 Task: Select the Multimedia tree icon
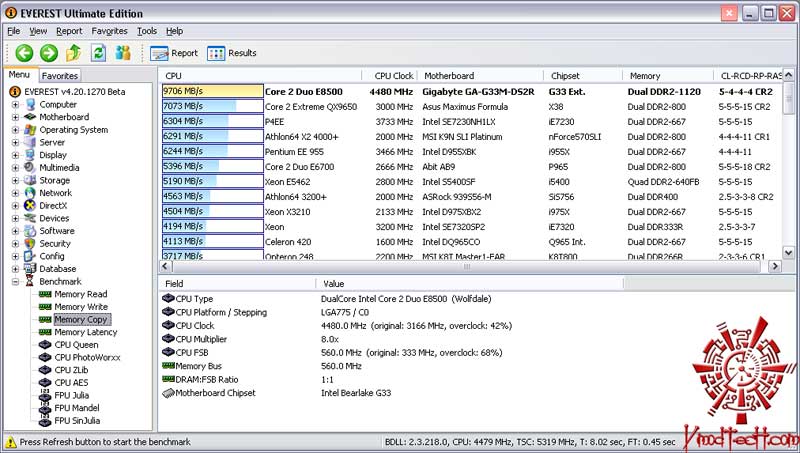point(30,167)
